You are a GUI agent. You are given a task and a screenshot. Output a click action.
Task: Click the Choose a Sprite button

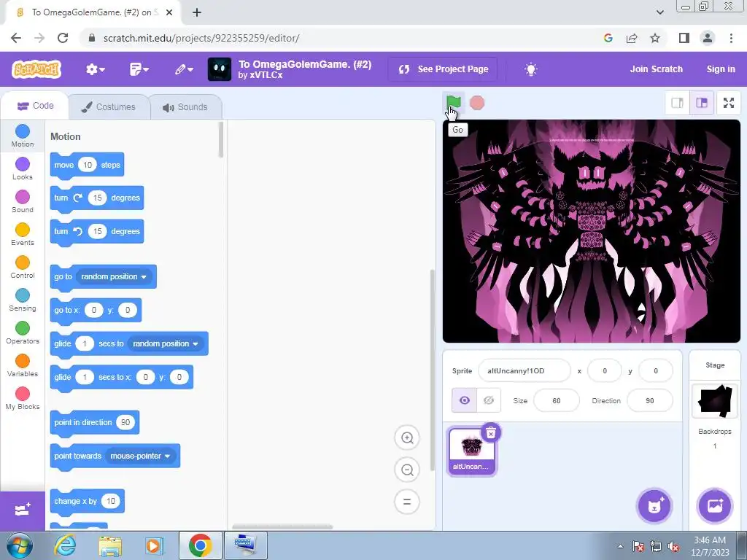pyautogui.click(x=654, y=506)
